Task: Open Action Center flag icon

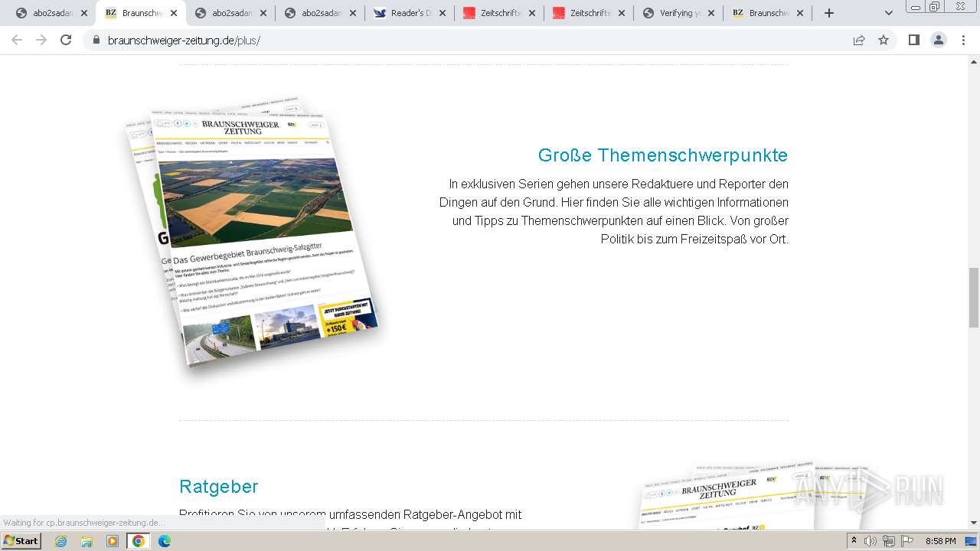Action: click(907, 541)
